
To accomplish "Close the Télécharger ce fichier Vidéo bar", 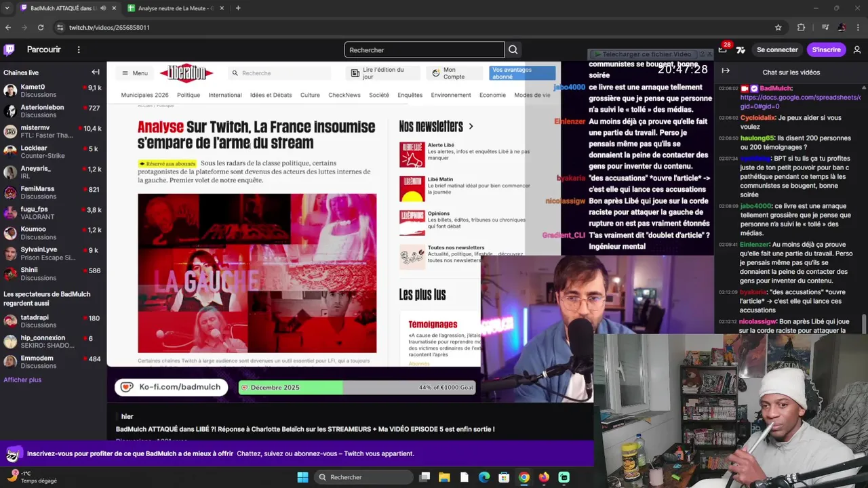I will (709, 54).
